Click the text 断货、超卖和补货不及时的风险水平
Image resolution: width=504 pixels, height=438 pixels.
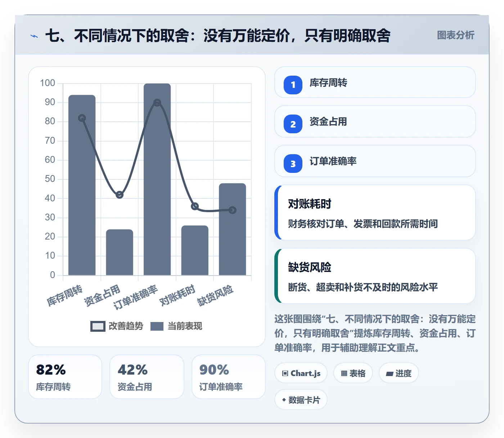point(363,287)
